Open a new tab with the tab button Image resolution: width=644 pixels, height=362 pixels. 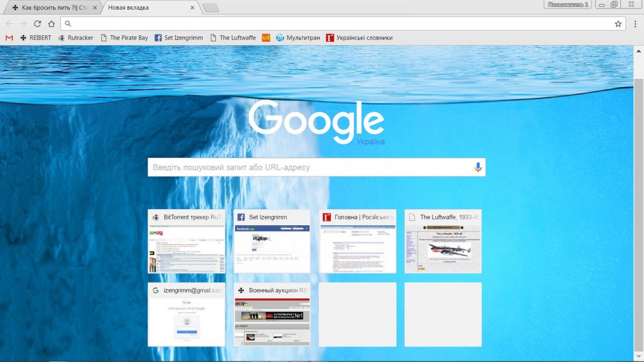click(x=210, y=8)
